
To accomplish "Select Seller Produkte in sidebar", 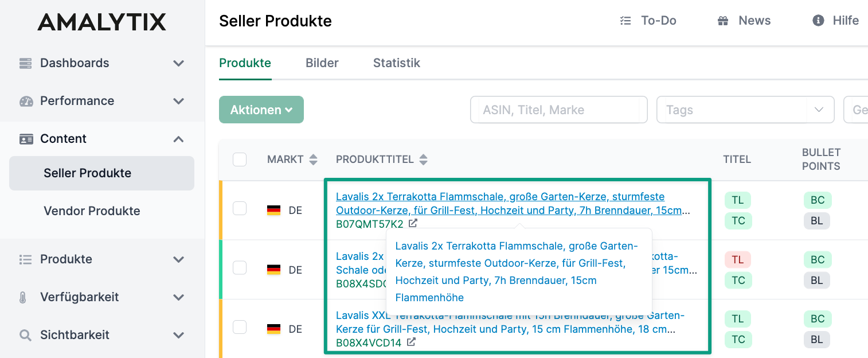I will point(101,173).
